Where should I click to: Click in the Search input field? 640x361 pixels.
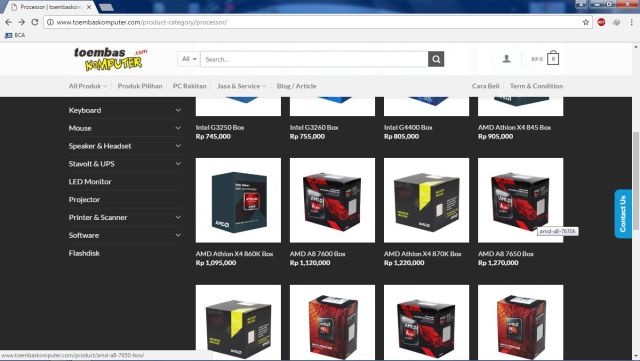(x=314, y=59)
